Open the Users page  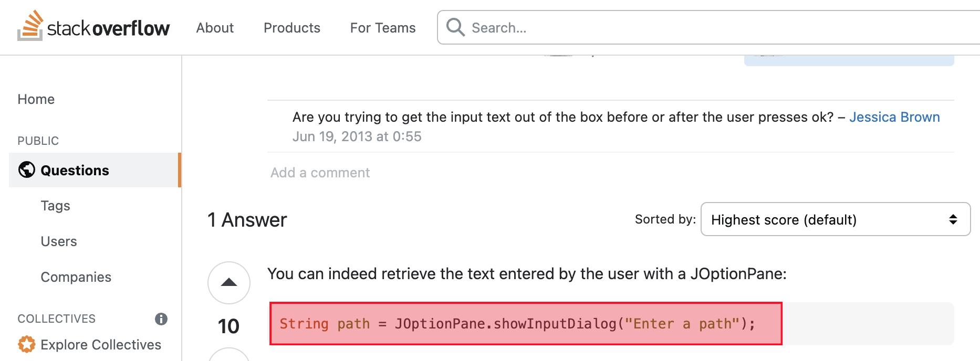(x=59, y=241)
